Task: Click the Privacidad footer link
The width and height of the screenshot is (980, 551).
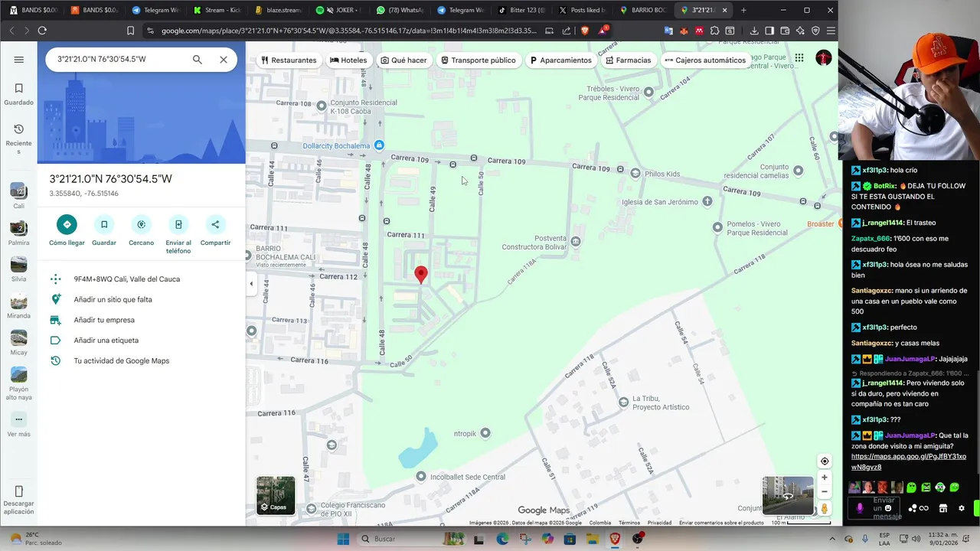Action: pyautogui.click(x=659, y=523)
